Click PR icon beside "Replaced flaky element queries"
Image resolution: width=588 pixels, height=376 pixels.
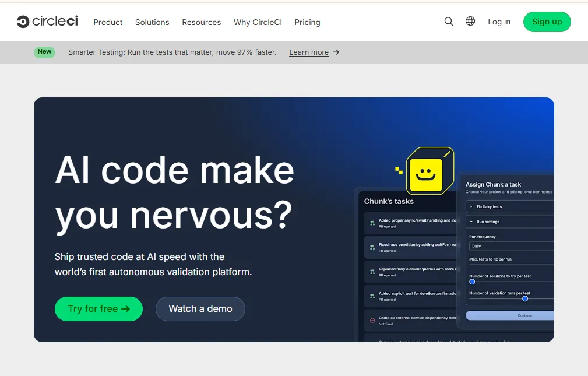(x=372, y=272)
